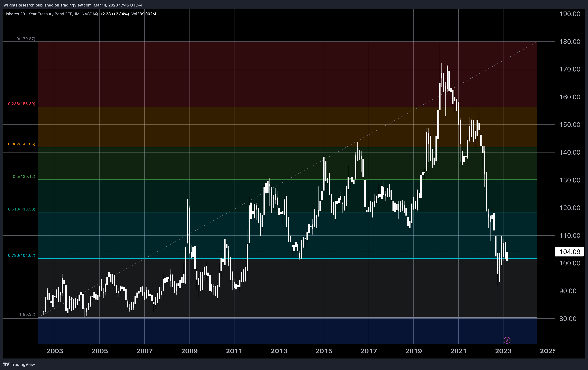The height and width of the screenshot is (370, 588).
Task: Click the Fibonacci label 0.618(118.38)
Action: tap(21, 209)
